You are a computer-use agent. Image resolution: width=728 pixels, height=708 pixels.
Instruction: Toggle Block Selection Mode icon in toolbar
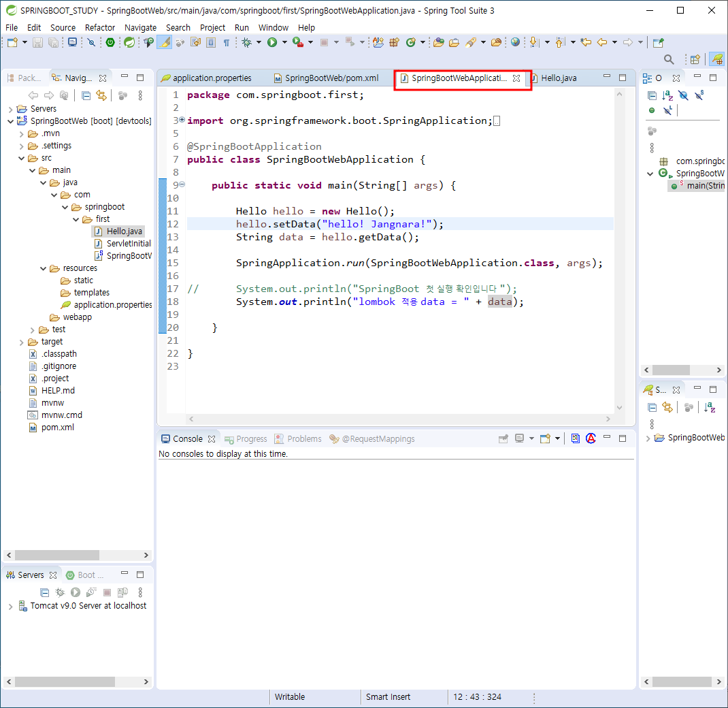coord(211,43)
